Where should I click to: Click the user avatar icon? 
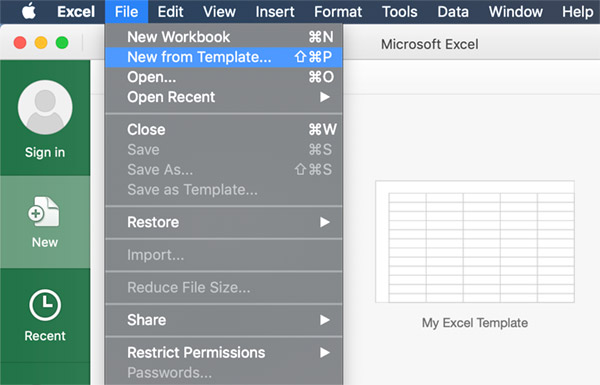click(45, 107)
